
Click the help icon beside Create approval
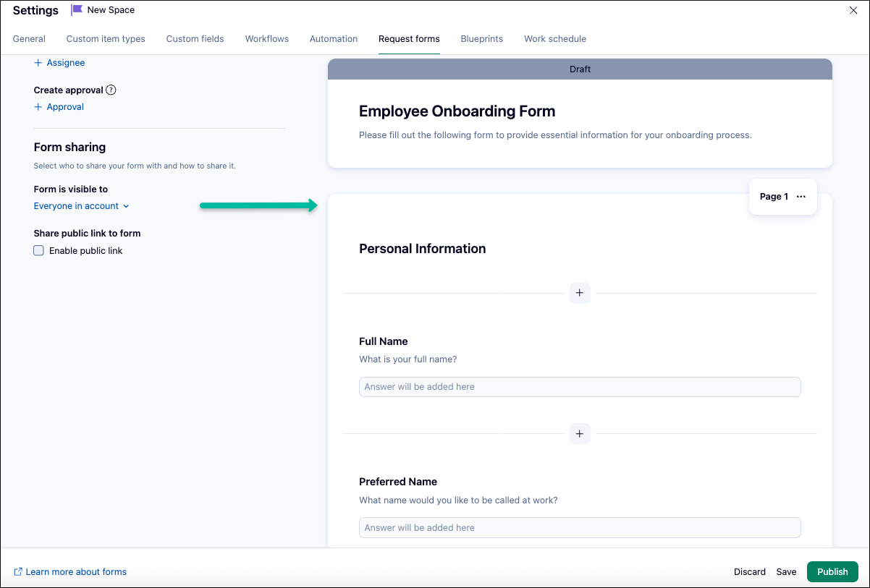[x=111, y=90]
